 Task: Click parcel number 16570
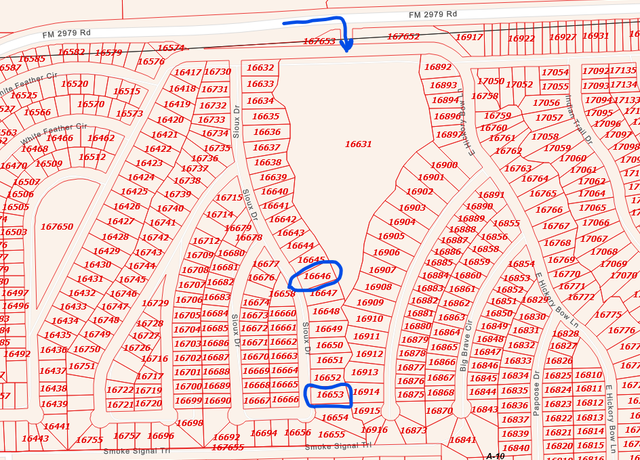click(91, 104)
